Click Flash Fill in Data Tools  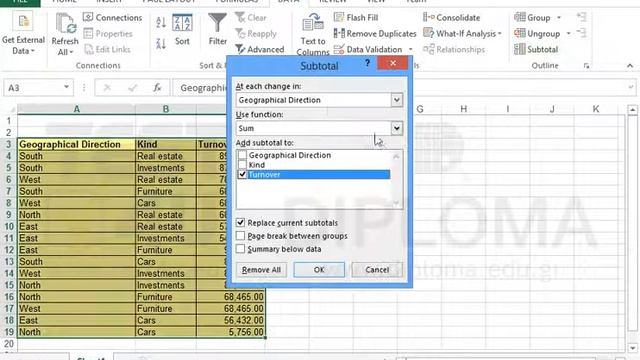pos(356,18)
